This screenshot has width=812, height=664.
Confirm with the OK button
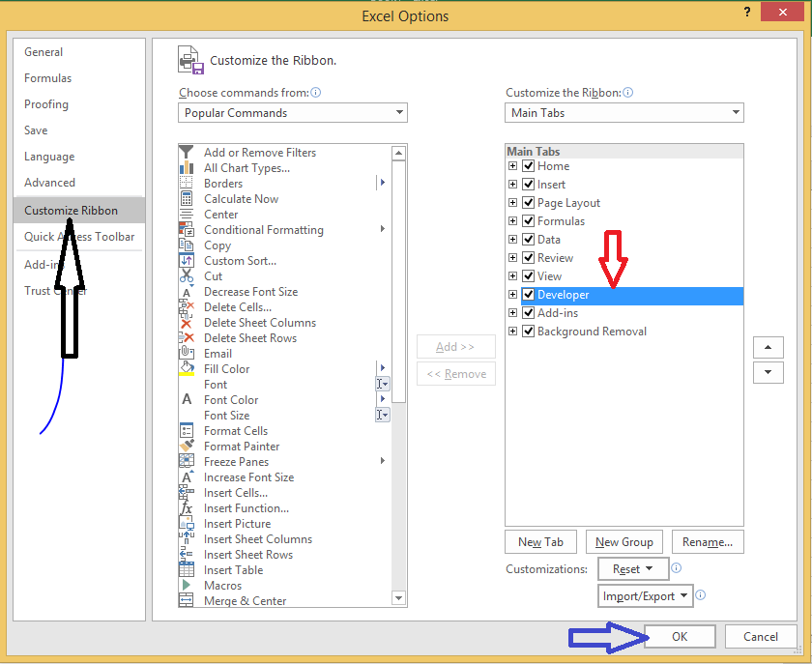tap(680, 636)
